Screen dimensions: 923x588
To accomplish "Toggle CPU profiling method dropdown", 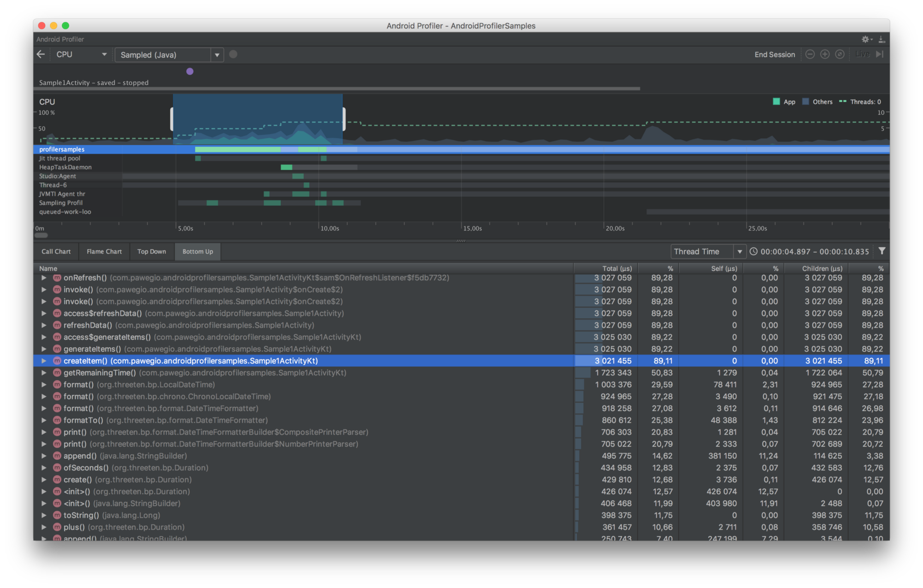I will point(216,54).
